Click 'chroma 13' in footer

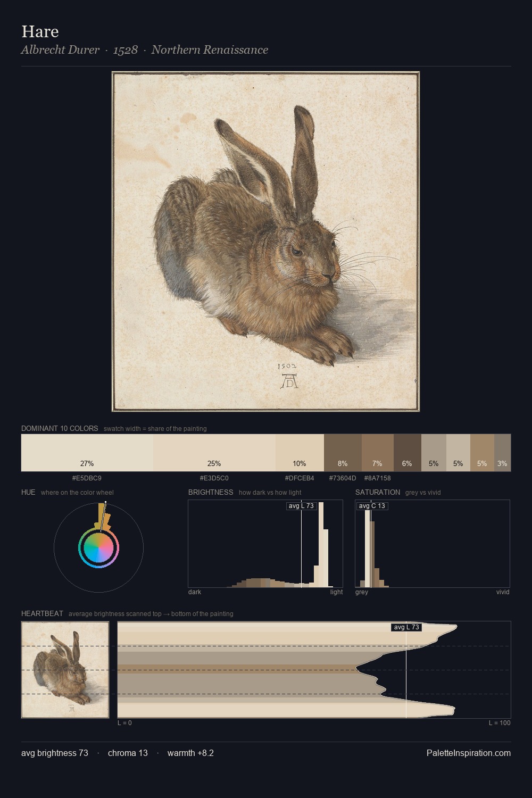click(128, 753)
